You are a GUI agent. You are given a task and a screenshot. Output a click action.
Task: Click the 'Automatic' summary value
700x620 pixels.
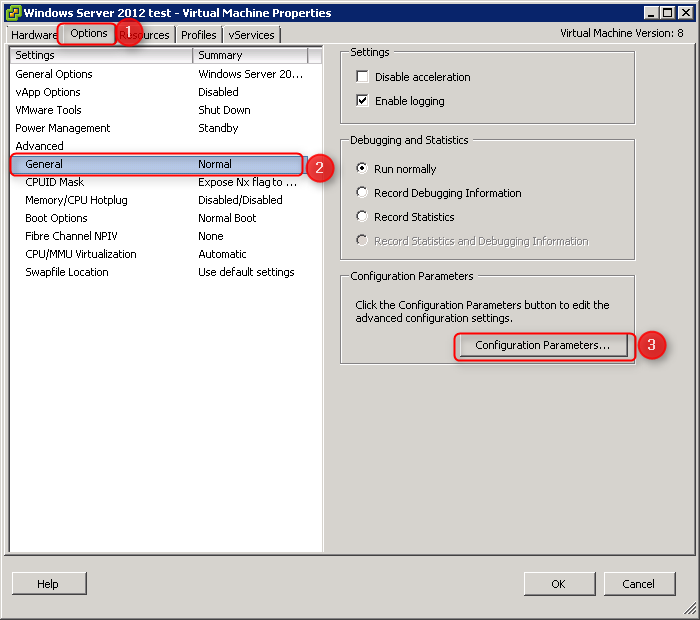tap(222, 254)
